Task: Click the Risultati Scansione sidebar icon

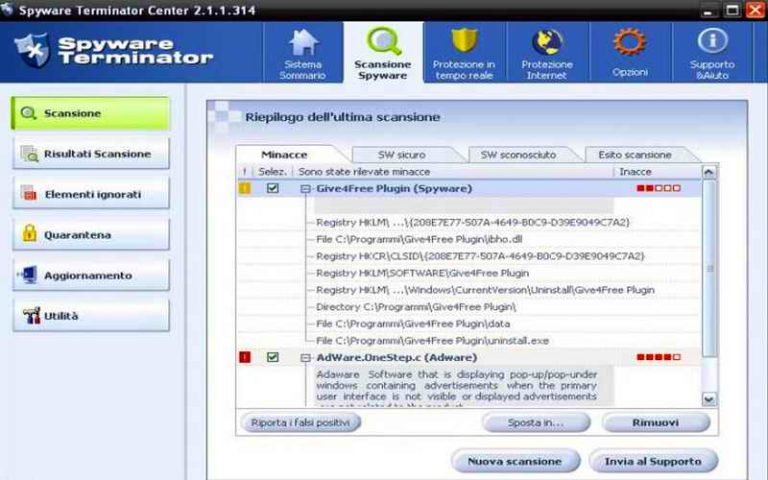Action: pos(29,154)
